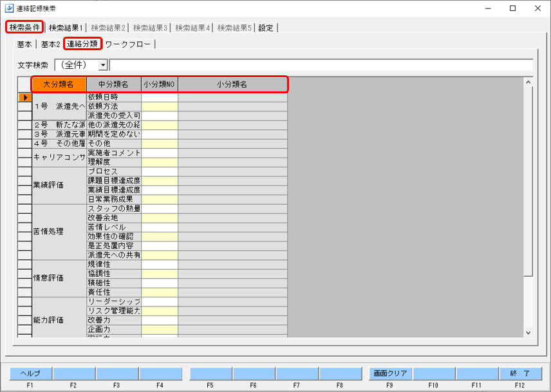Open the 検索条件 tab
551x392 pixels.
(24, 28)
